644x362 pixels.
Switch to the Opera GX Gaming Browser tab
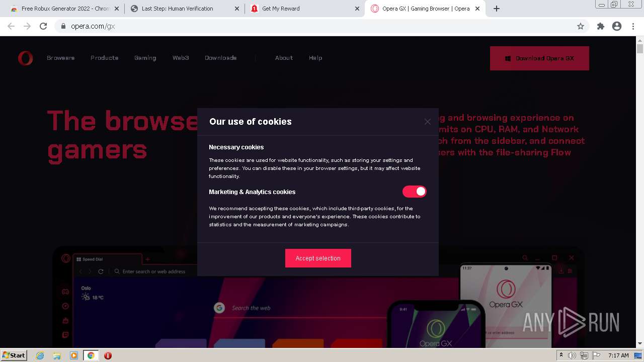(x=426, y=9)
